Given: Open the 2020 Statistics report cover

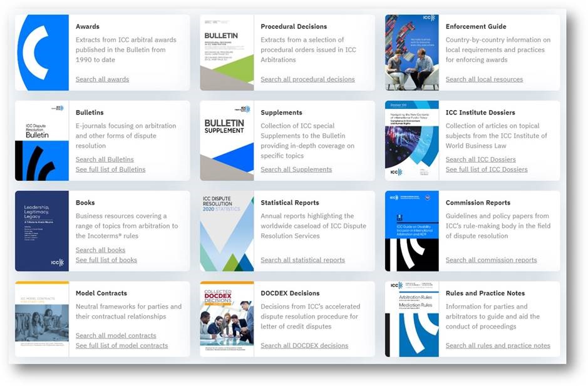Looking at the screenshot, I should click(x=227, y=231).
